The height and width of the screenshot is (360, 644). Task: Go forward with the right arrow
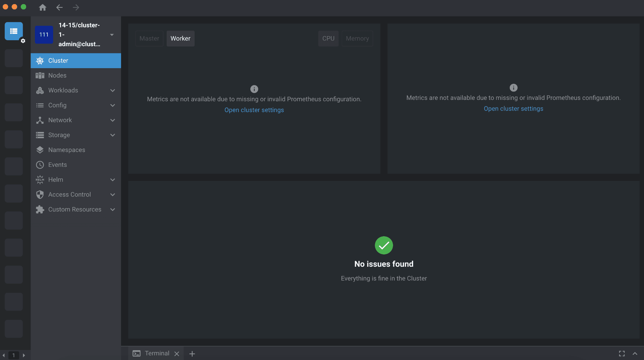[76, 7]
